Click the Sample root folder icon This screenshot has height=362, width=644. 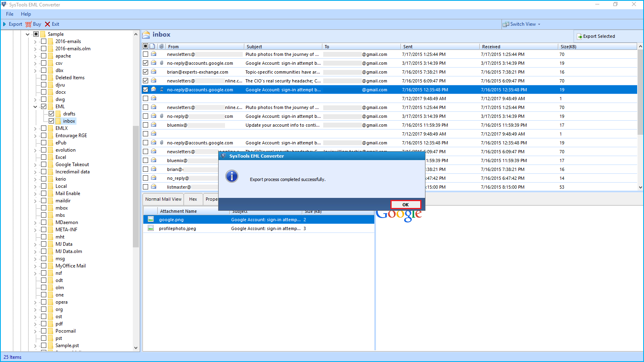coord(43,34)
